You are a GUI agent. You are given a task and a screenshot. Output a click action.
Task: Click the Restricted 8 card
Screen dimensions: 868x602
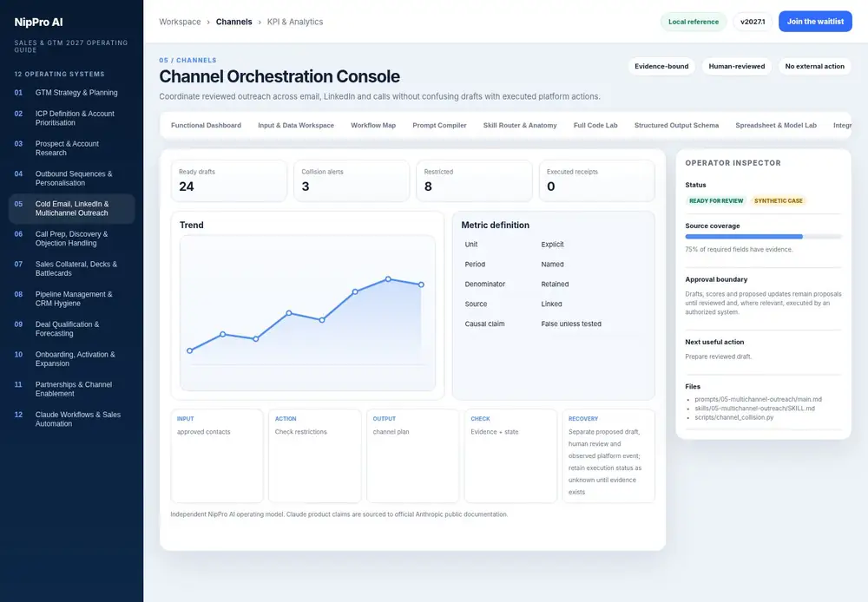point(475,181)
